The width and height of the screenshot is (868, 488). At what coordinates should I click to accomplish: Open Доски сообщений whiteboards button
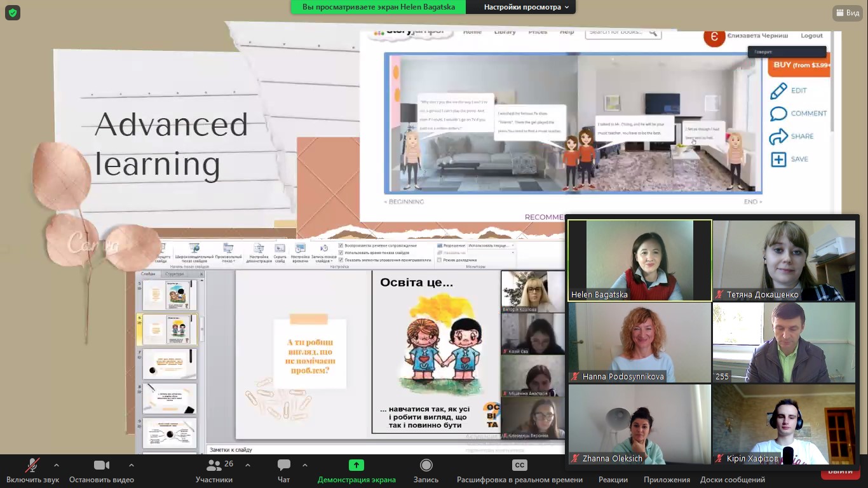732,479
